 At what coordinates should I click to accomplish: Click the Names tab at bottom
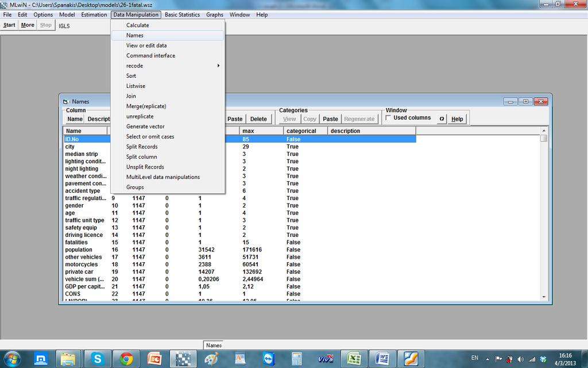click(214, 346)
